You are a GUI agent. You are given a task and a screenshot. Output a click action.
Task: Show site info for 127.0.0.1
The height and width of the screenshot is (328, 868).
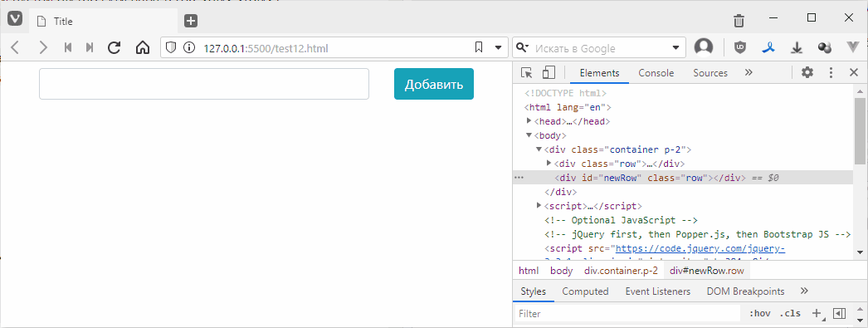(189, 48)
